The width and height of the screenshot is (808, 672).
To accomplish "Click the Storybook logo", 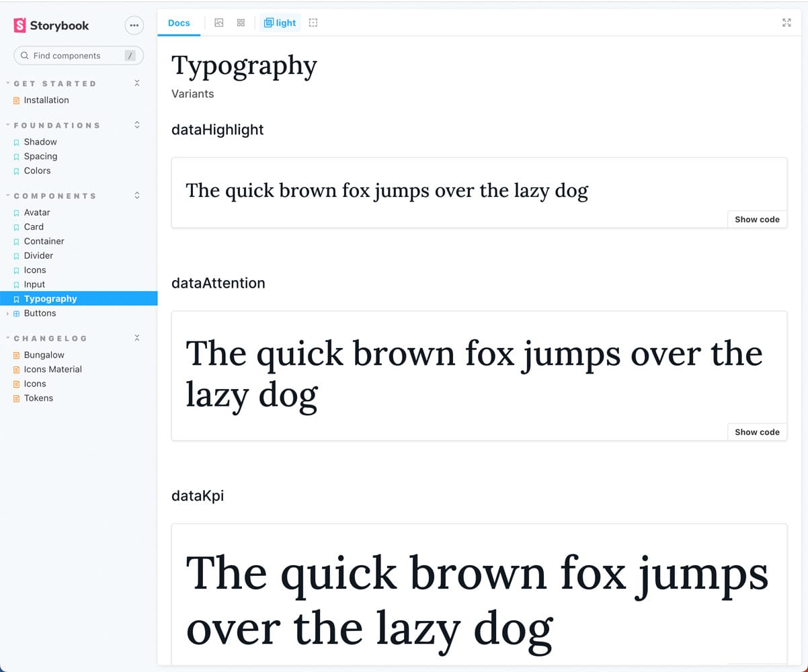I will pos(52,26).
